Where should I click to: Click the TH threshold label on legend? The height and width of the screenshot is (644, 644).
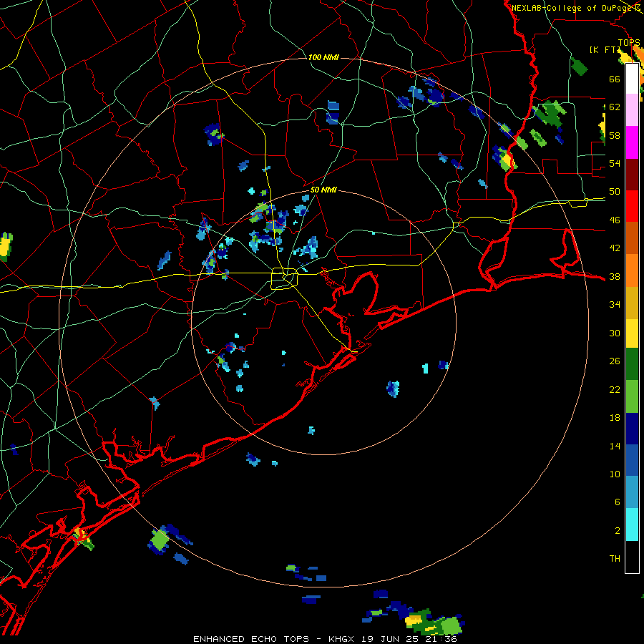(x=615, y=559)
